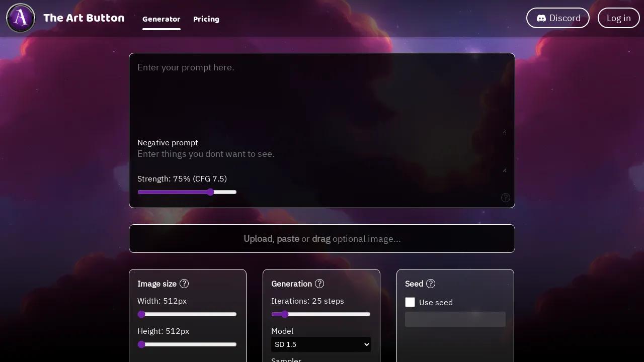Click The Art Button site title
The height and width of the screenshot is (362, 644).
[84, 18]
